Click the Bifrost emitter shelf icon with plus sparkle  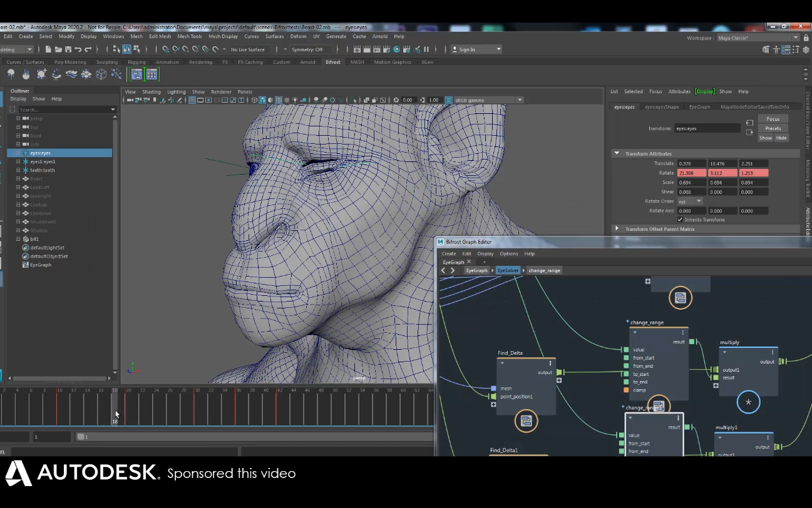click(41, 74)
